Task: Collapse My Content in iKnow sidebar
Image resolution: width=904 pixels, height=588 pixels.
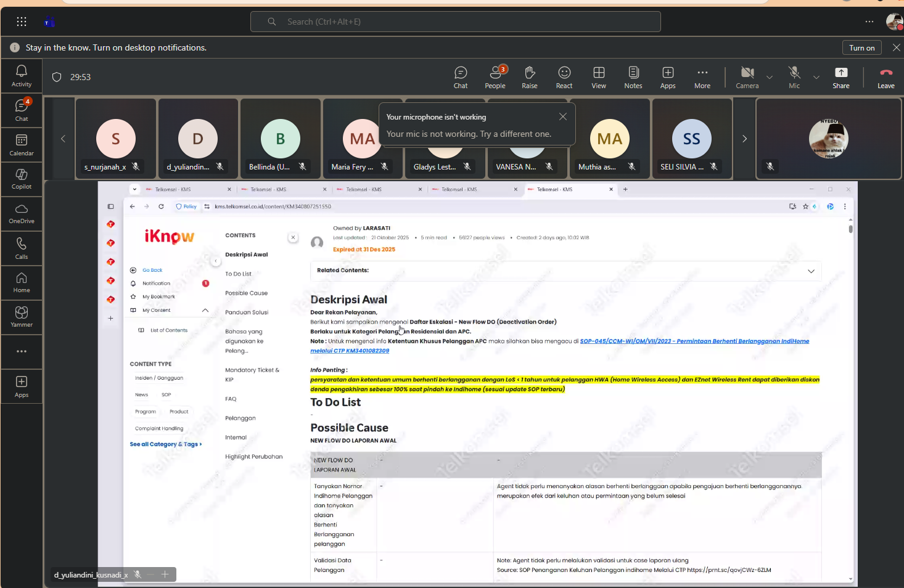Action: click(205, 310)
